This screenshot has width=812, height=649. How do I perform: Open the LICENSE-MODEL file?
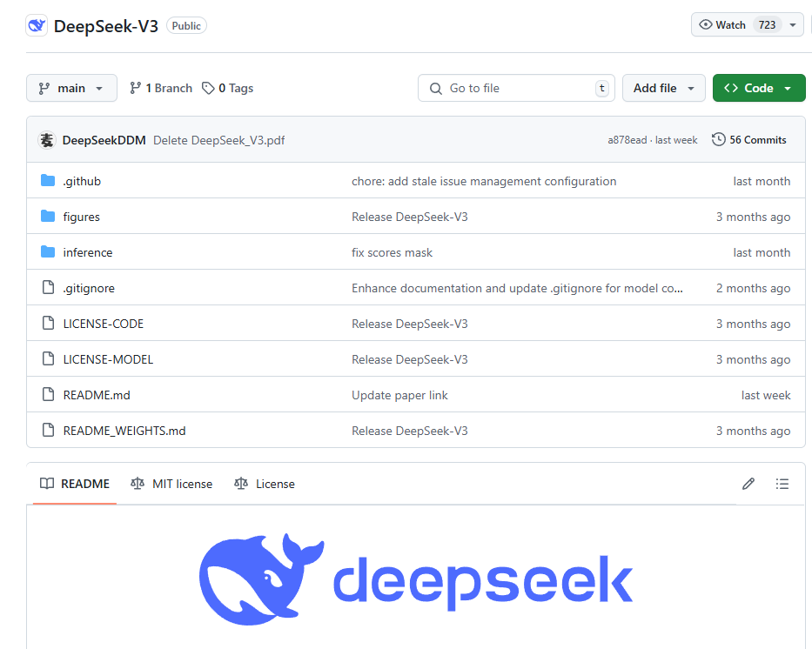(x=108, y=359)
